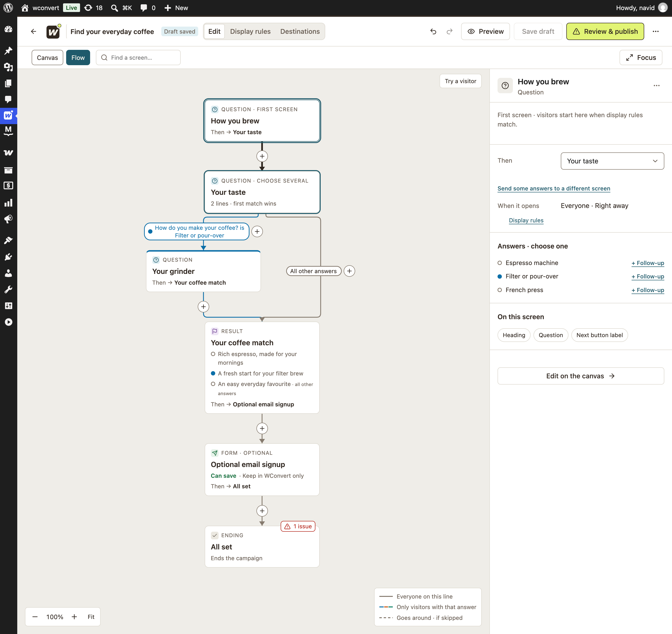Screen dimensions: 672x634
Task: Open the 1 issue warning badge
Action: pyautogui.click(x=298, y=526)
